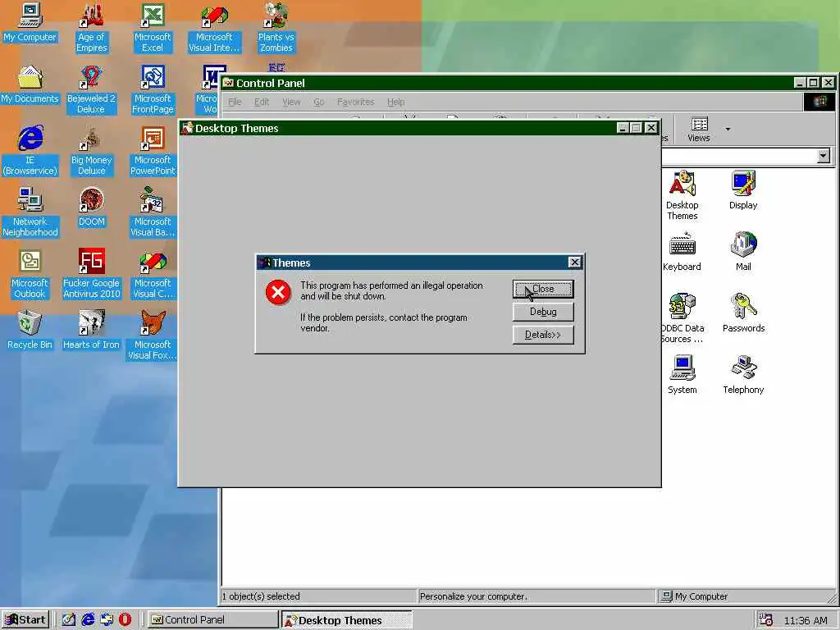
Task: Launch DOOM desktop shortcut
Action: click(92, 208)
